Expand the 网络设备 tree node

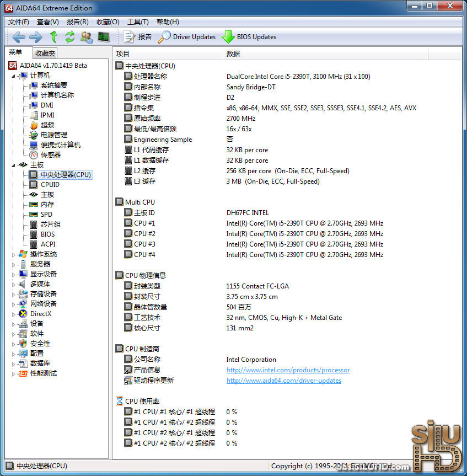point(13,304)
